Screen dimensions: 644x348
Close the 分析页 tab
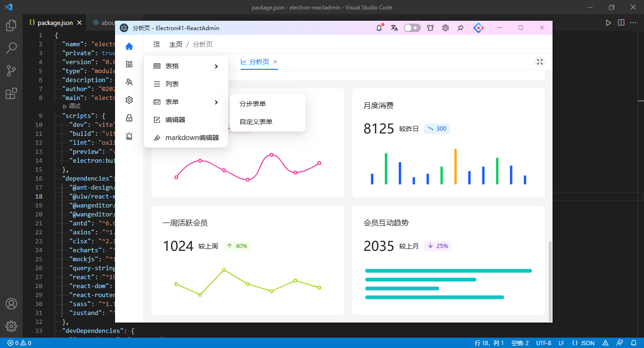(x=275, y=62)
